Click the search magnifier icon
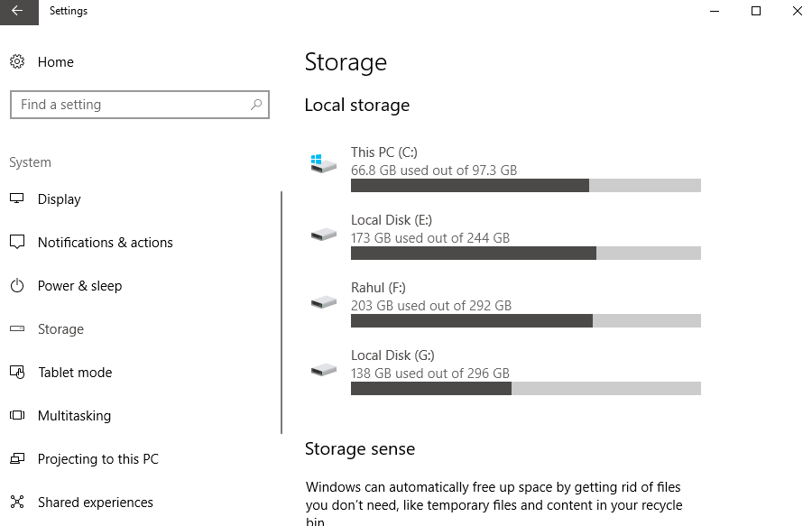The image size is (812, 526). (x=256, y=105)
